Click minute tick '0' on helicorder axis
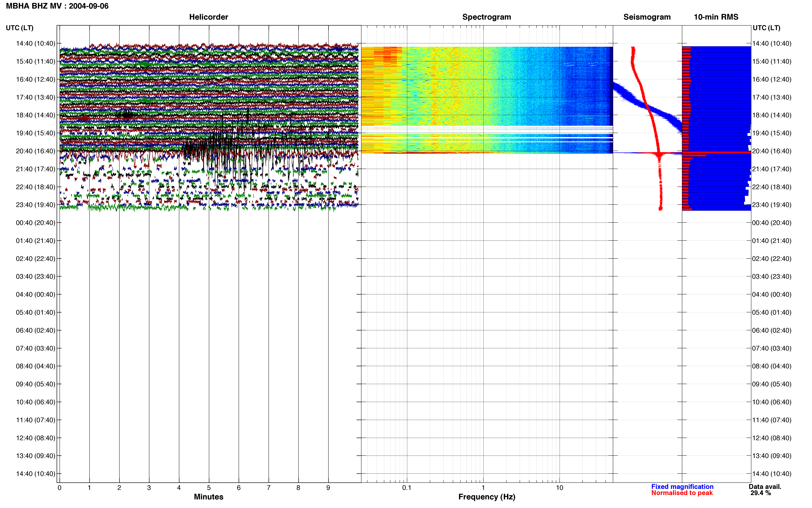The width and height of the screenshot is (812, 508). point(59,487)
